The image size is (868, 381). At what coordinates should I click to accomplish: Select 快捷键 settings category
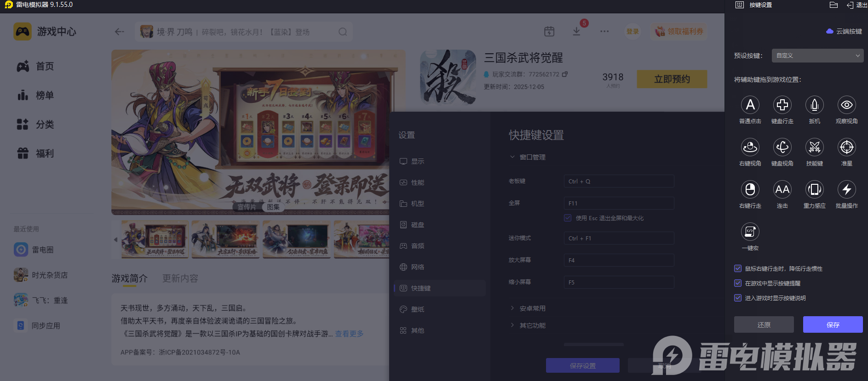coord(440,288)
